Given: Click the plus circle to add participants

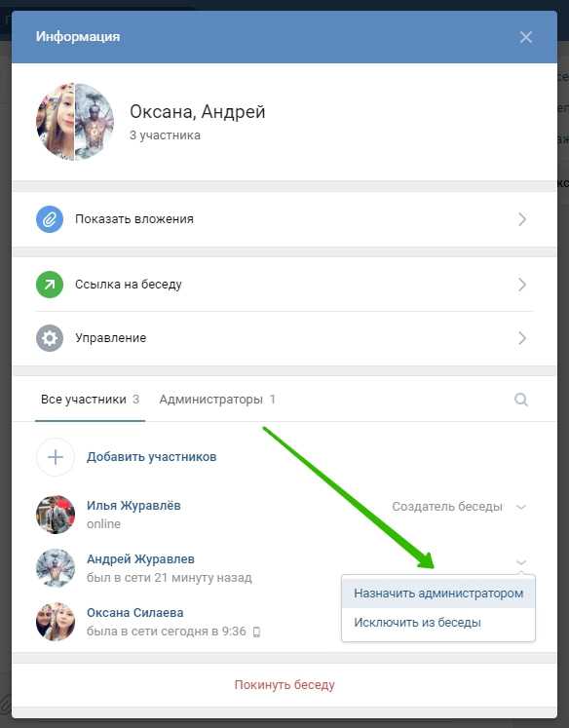Looking at the screenshot, I should (56, 457).
